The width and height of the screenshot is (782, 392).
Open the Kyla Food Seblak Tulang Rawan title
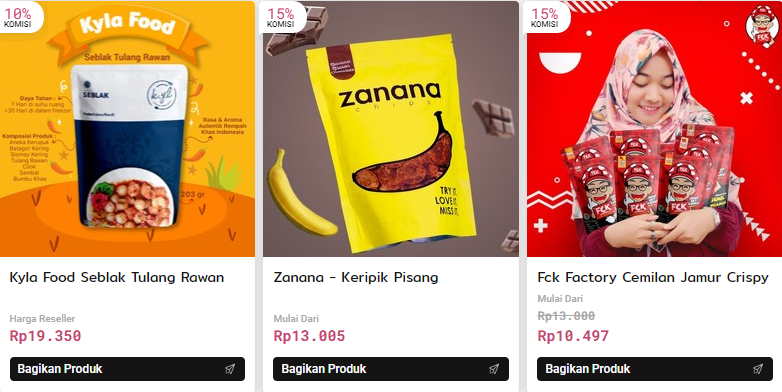(117, 277)
